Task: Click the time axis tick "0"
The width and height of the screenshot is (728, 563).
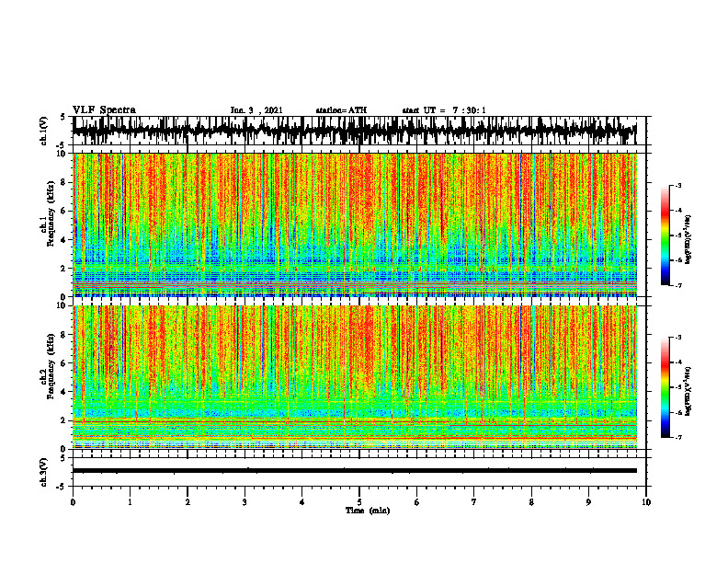Action: pos(73,502)
